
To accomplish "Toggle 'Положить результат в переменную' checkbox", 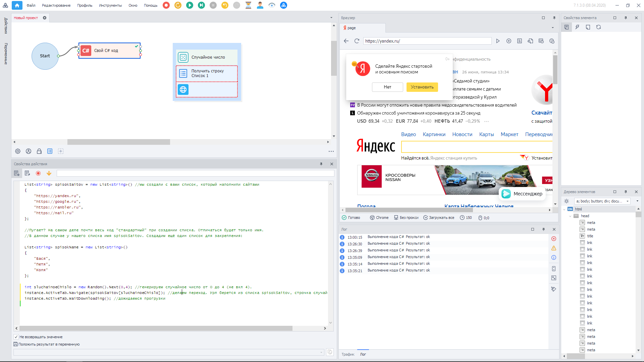I will click(15, 344).
